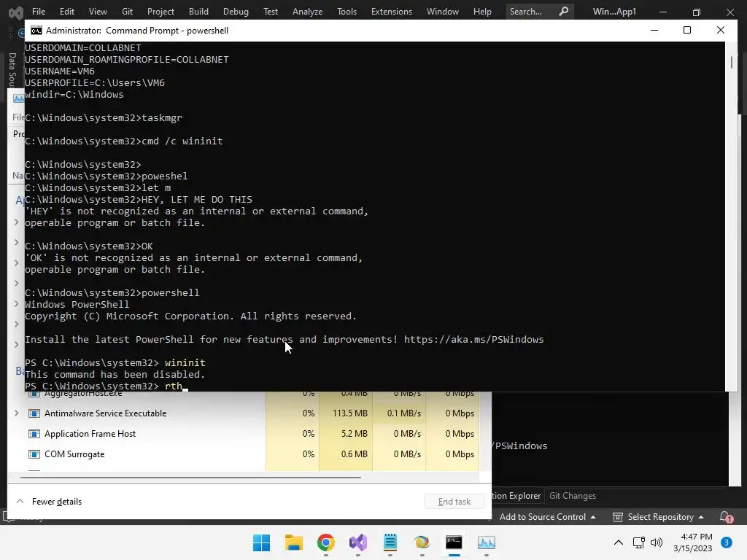The image size is (747, 560).
Task: Open the Tools menu
Action: (347, 12)
